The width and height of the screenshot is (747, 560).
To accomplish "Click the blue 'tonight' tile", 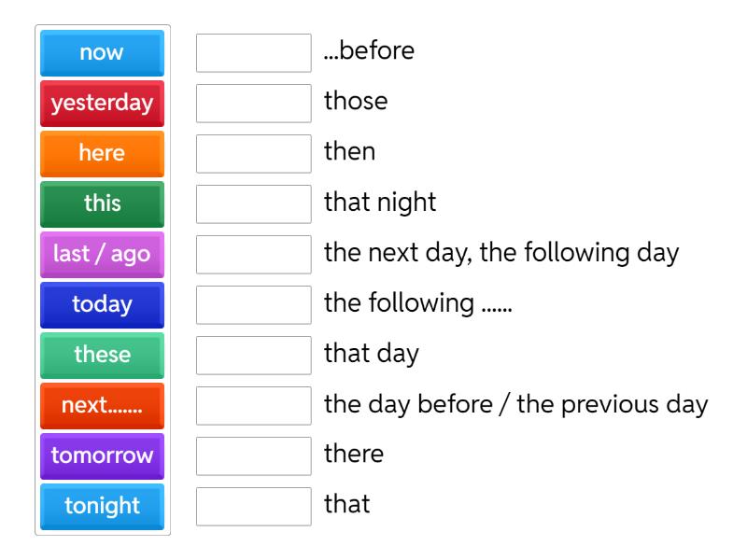I will [x=102, y=507].
